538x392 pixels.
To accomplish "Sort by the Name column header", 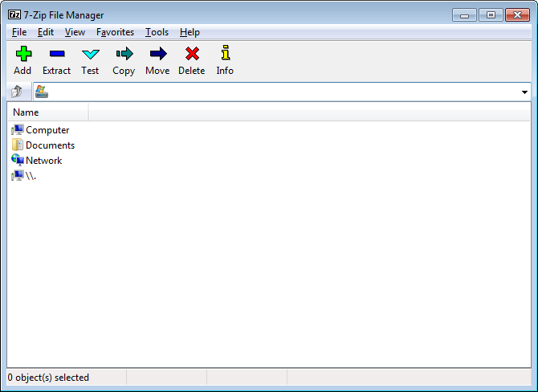I will [48, 112].
